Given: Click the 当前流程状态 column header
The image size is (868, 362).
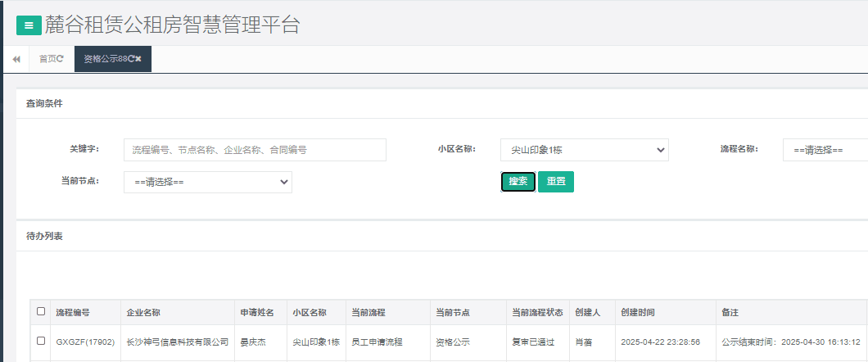Looking at the screenshot, I should [537, 313].
